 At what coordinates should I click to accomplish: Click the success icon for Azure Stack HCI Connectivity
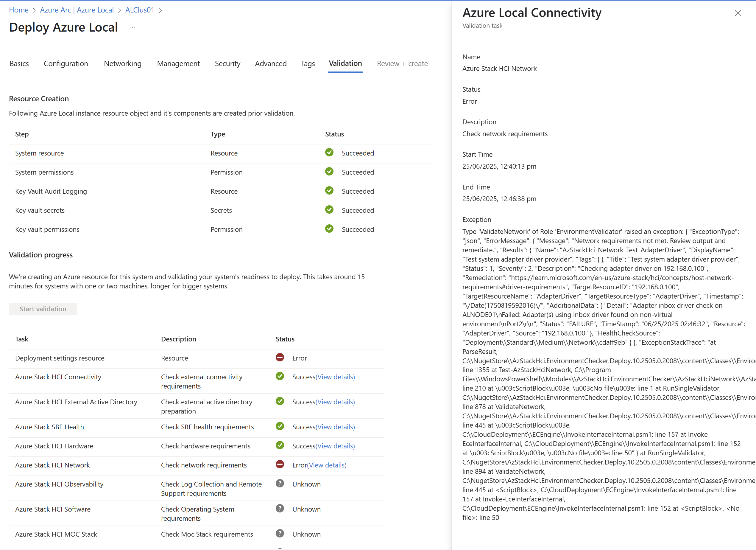pos(280,376)
